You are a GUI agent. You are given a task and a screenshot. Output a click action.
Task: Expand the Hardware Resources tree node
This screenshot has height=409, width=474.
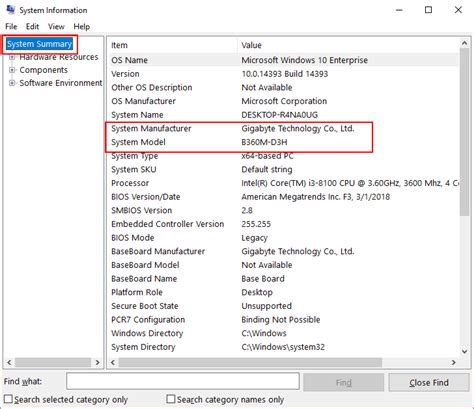[x=12, y=57]
